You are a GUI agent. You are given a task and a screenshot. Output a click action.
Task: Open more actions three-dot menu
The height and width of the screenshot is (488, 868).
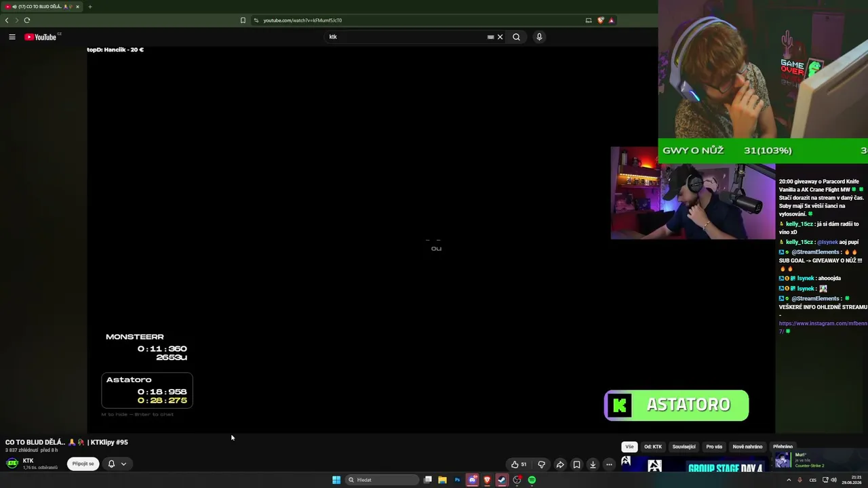pyautogui.click(x=609, y=464)
